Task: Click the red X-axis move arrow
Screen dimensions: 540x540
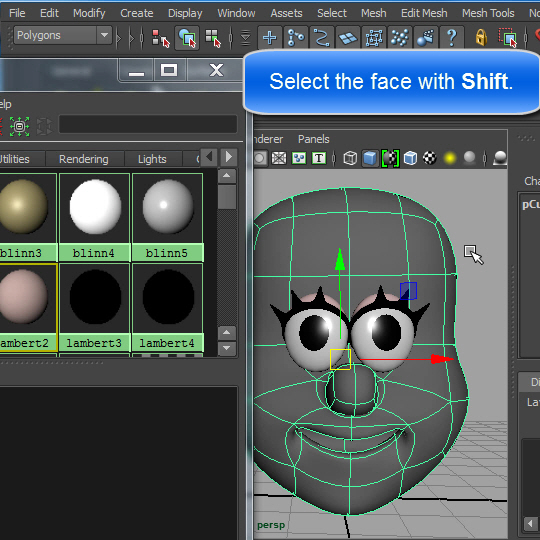Action: (x=442, y=359)
